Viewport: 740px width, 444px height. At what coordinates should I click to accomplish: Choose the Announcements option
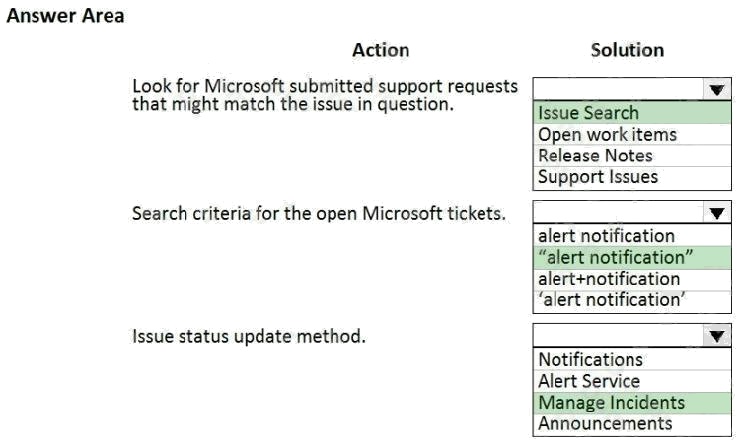click(x=605, y=423)
